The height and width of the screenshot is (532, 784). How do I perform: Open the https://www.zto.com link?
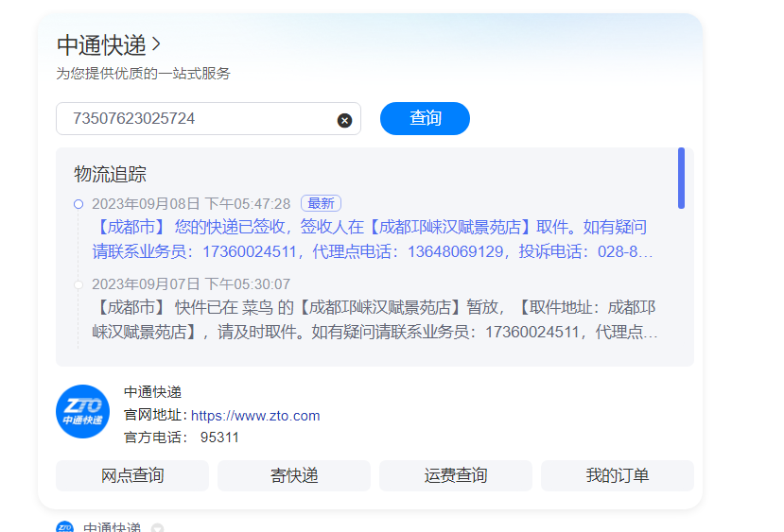click(x=255, y=416)
